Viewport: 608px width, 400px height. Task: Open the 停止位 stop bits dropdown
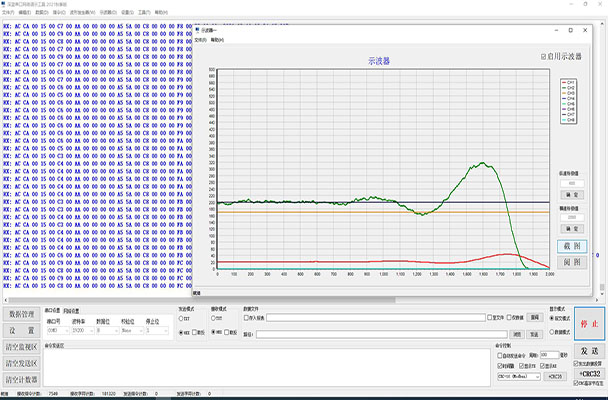tap(156, 330)
